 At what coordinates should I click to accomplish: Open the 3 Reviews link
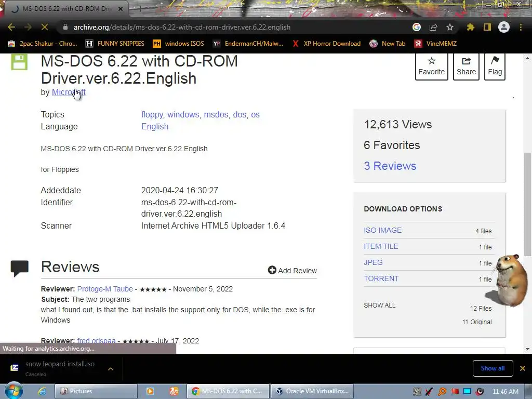[x=390, y=166]
